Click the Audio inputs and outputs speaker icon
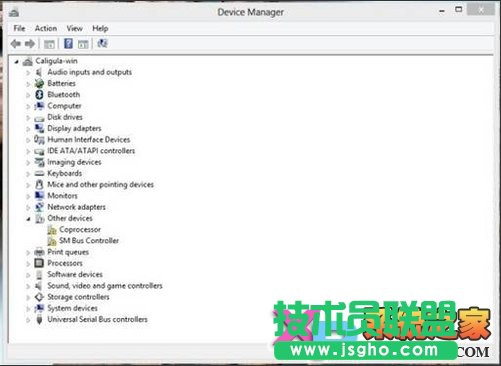Screen dimensions: 501x366 point(39,72)
